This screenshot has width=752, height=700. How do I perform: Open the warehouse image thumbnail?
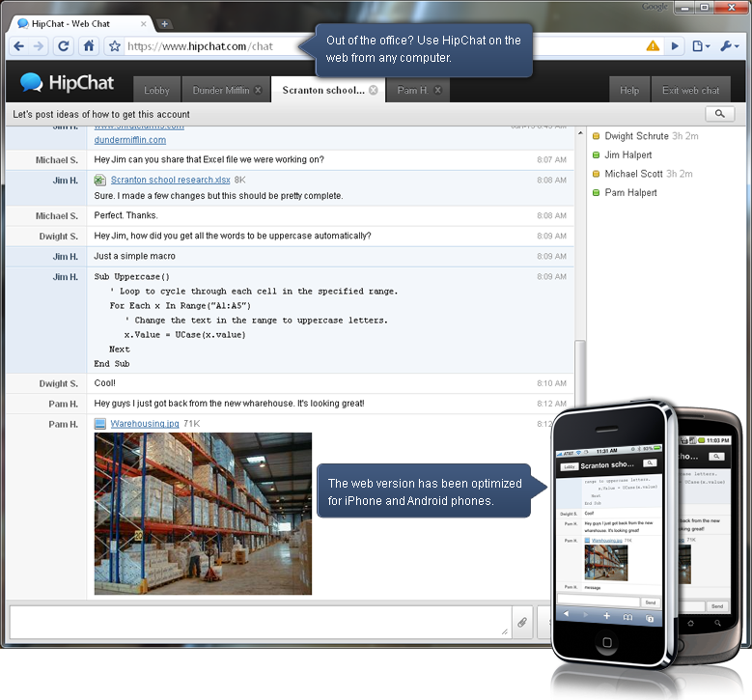click(x=203, y=514)
